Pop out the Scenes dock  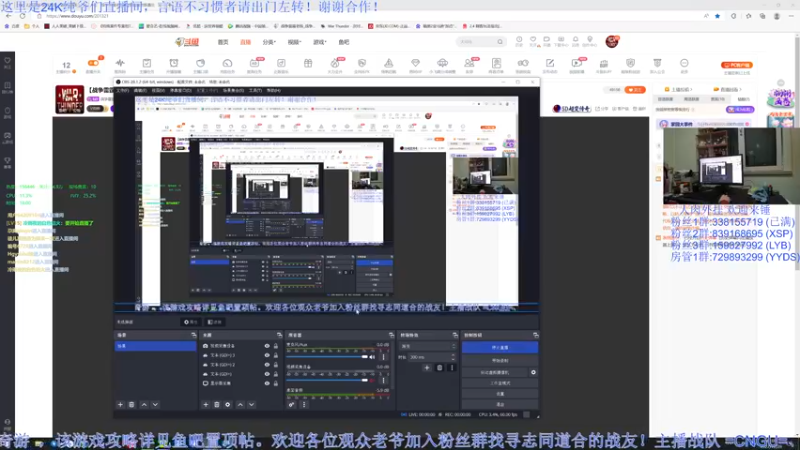[x=193, y=335]
